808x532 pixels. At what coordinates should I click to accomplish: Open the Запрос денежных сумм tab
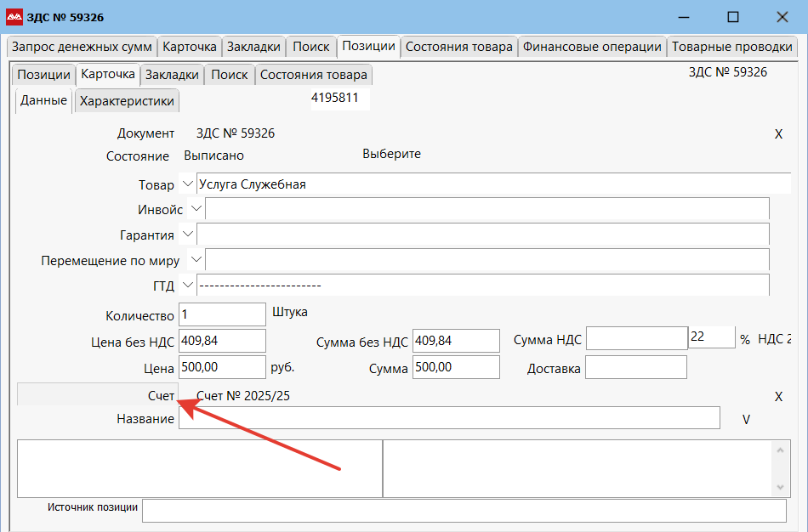pos(82,47)
